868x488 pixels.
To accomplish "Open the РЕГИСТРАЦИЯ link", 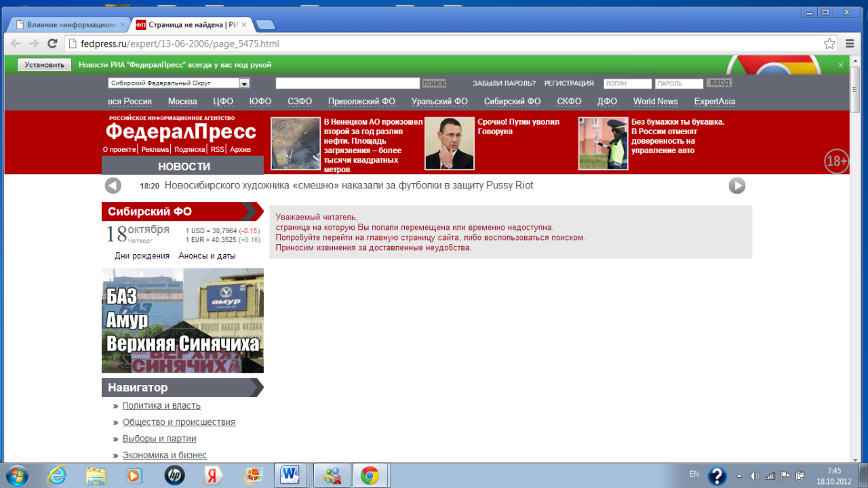I will click(x=569, y=83).
